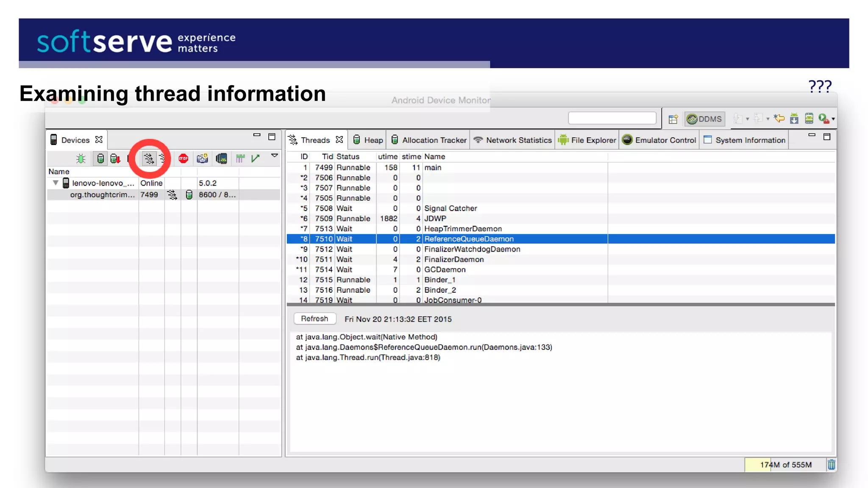The image size is (868, 488).
Task: Switch to the Heap tab
Action: pyautogui.click(x=368, y=140)
